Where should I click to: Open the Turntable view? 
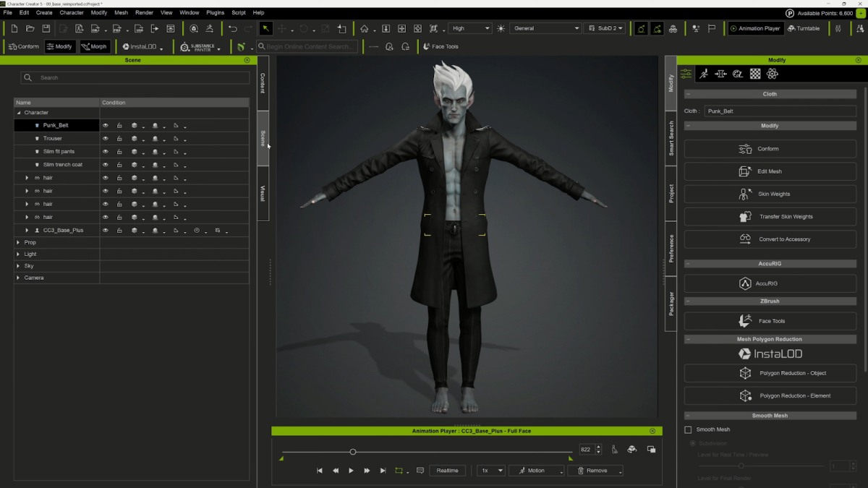(804, 29)
